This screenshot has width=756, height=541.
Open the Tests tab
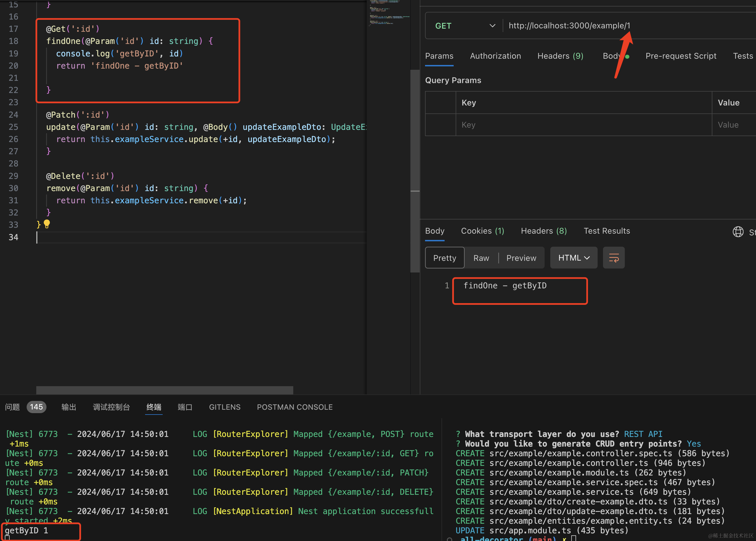click(743, 56)
